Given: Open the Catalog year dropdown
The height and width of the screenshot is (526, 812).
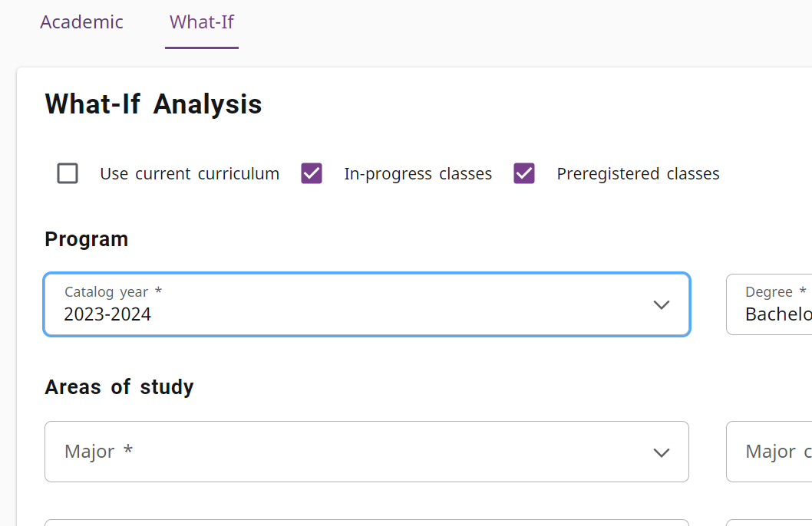Looking at the screenshot, I should point(366,304).
